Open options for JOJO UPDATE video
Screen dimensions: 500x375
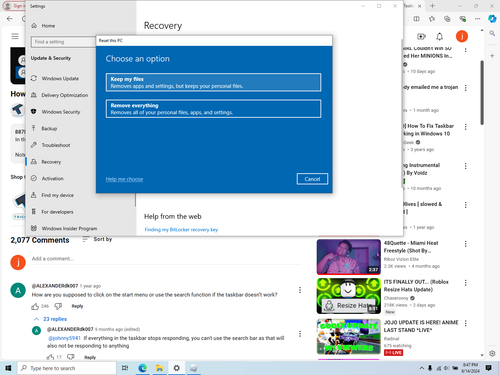(466, 323)
